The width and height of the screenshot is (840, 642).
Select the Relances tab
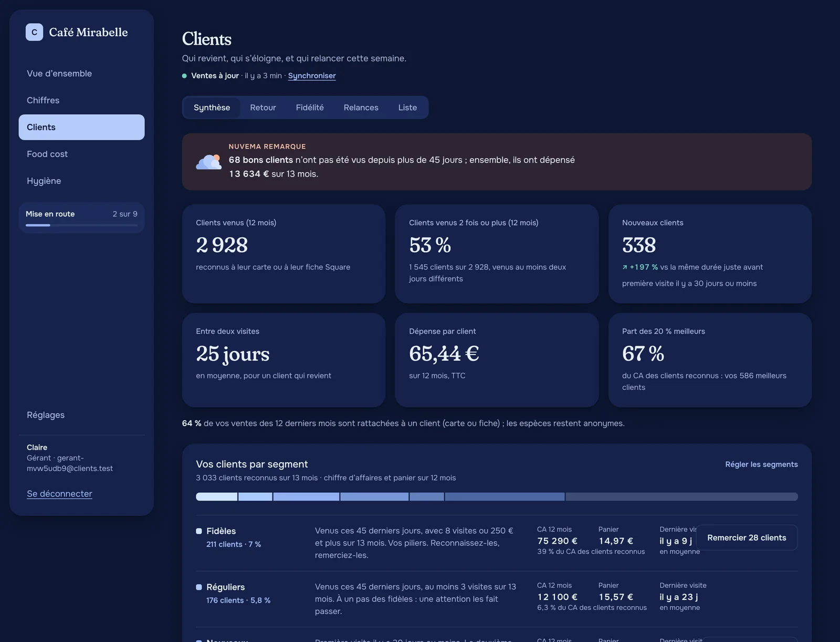pyautogui.click(x=361, y=108)
